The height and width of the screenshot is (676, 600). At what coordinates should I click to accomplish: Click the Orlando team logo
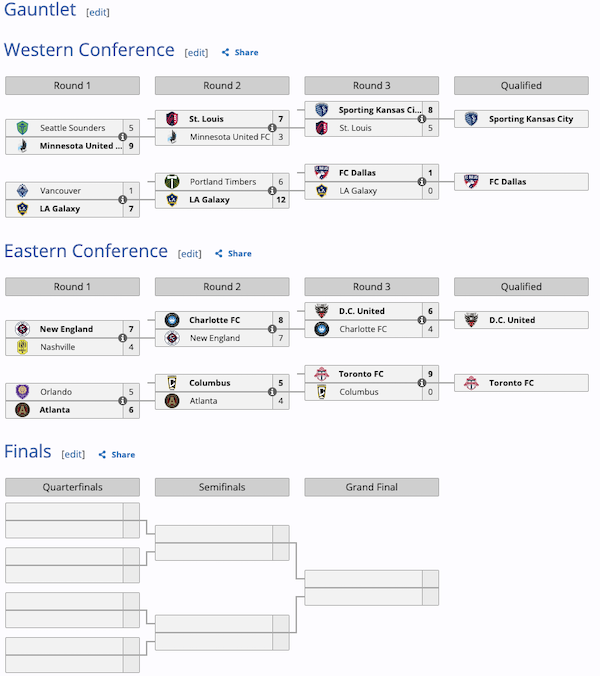coord(23,392)
